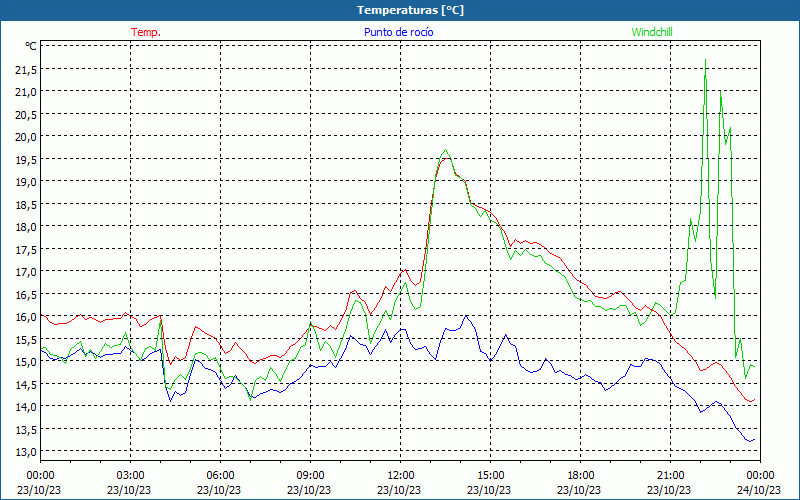Click the 19,5 y-axis value
The image size is (800, 500).
(x=26, y=160)
